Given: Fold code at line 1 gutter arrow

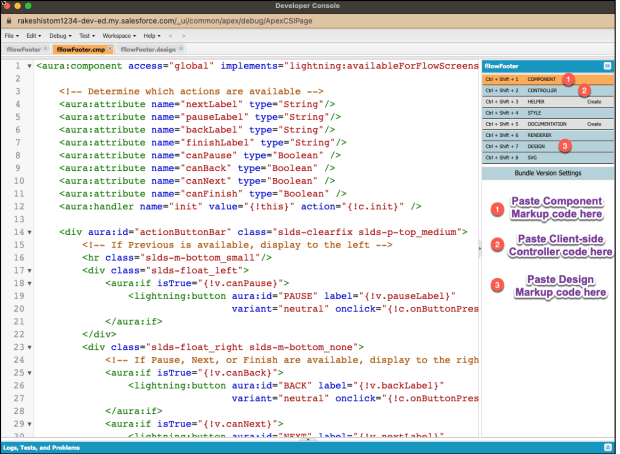Looking at the screenshot, I should [31, 67].
